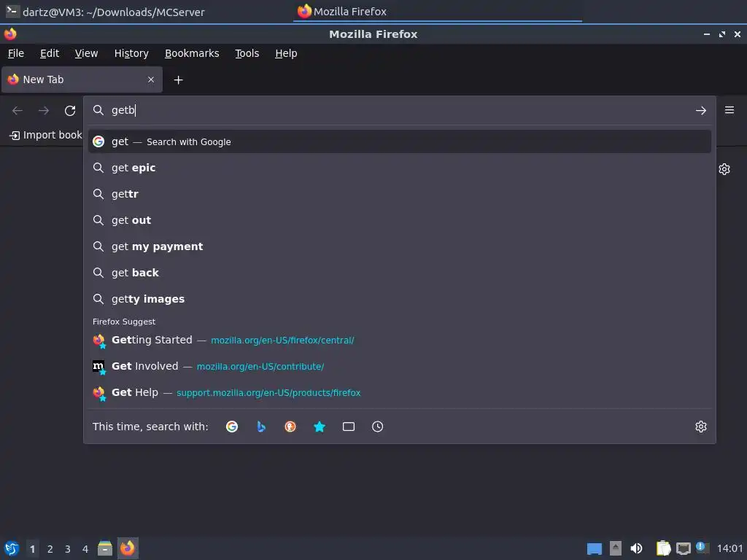Search this time with Bing icon
The image size is (747, 560).
tap(261, 426)
